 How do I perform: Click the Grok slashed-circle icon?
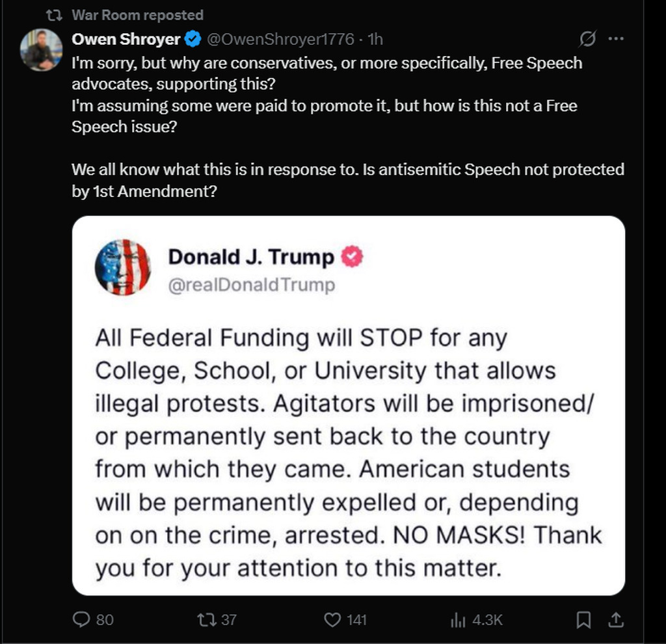(x=587, y=40)
